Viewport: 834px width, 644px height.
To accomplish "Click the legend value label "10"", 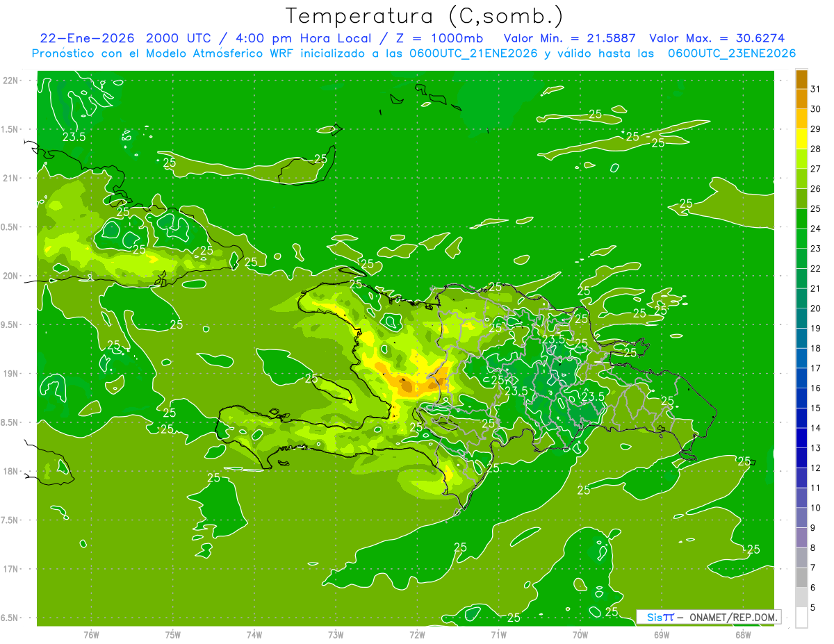I will (x=816, y=508).
